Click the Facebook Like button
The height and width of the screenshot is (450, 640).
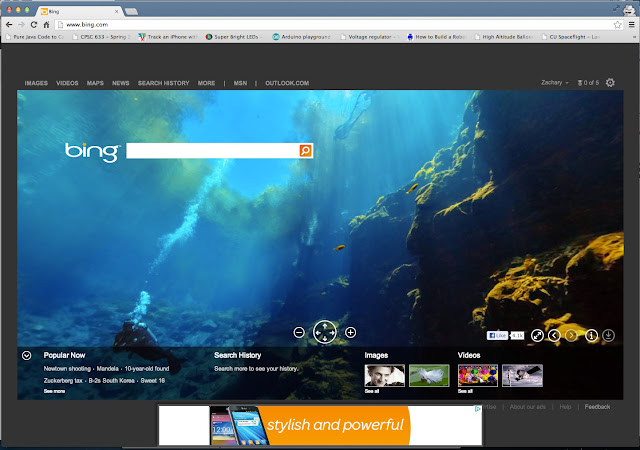(x=497, y=336)
